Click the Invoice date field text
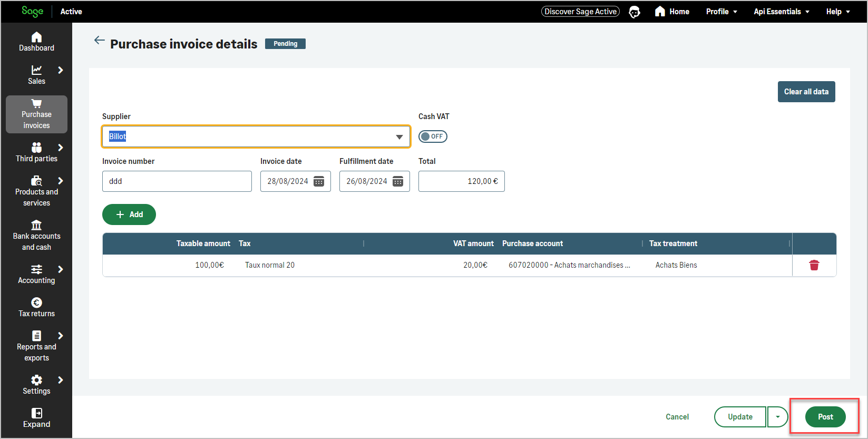The height and width of the screenshot is (439, 868). coord(288,181)
